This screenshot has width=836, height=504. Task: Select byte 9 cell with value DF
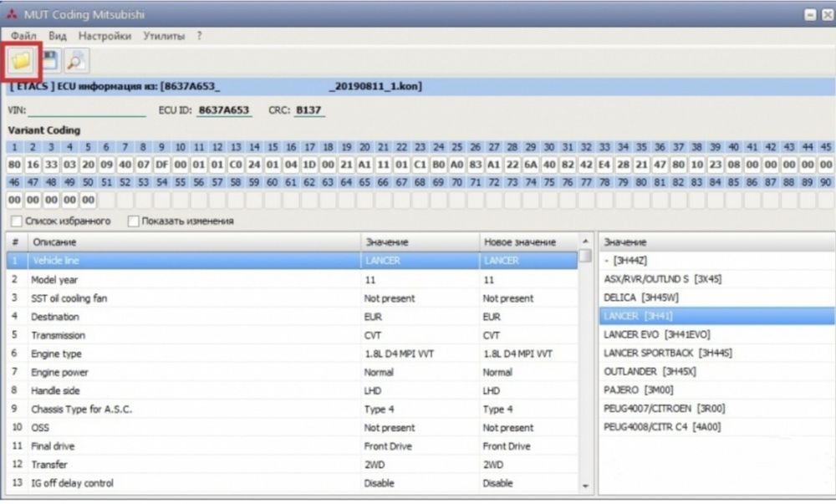(161, 165)
